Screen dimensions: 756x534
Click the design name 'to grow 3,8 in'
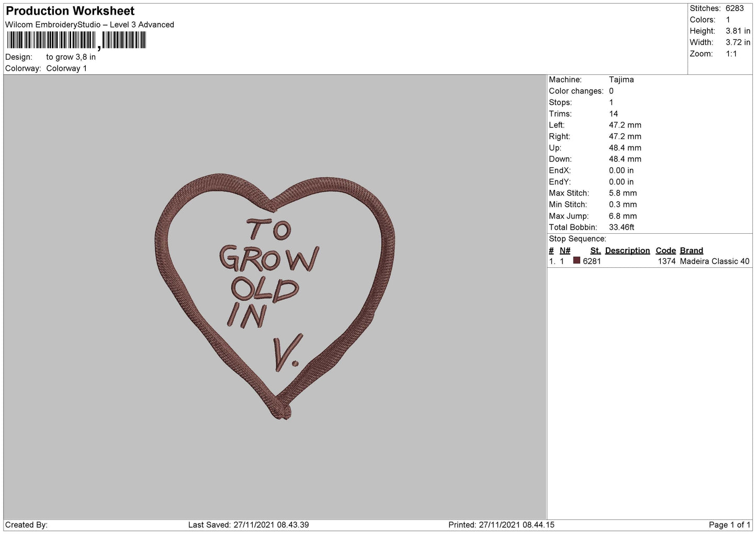click(71, 57)
